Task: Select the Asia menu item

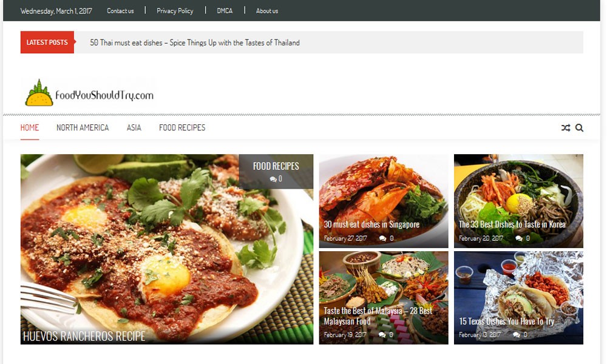Action: (134, 128)
